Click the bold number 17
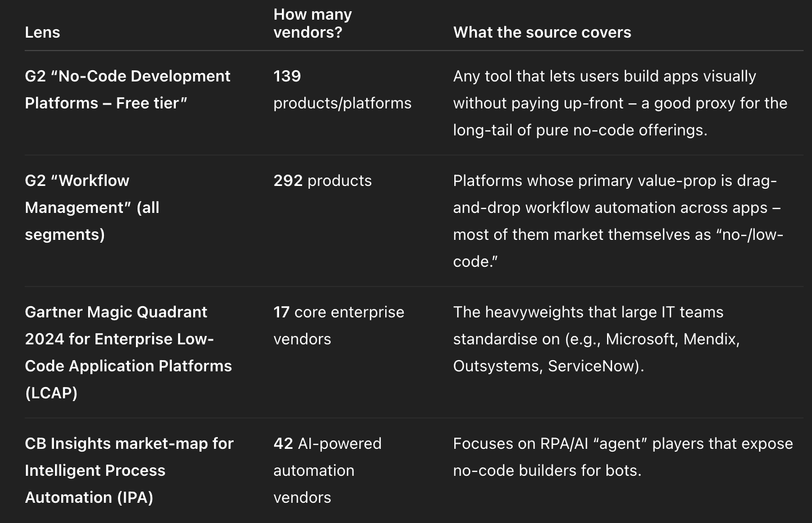 click(x=281, y=312)
